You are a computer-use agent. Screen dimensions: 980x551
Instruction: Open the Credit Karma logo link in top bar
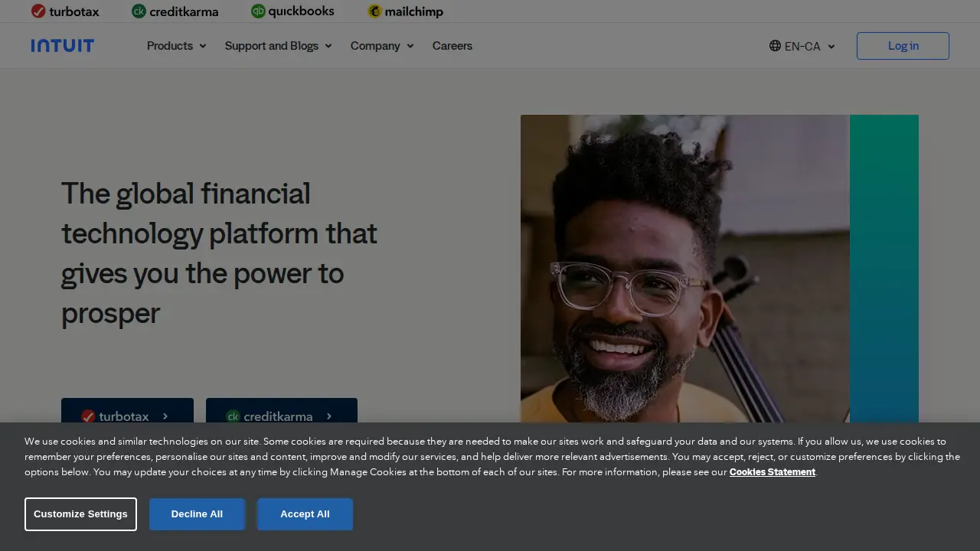(175, 11)
